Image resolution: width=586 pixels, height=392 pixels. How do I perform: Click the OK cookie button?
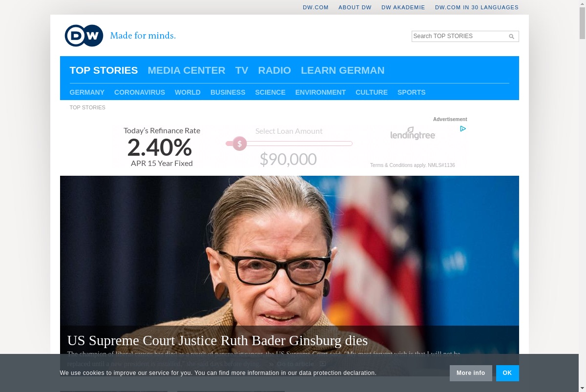(507, 373)
